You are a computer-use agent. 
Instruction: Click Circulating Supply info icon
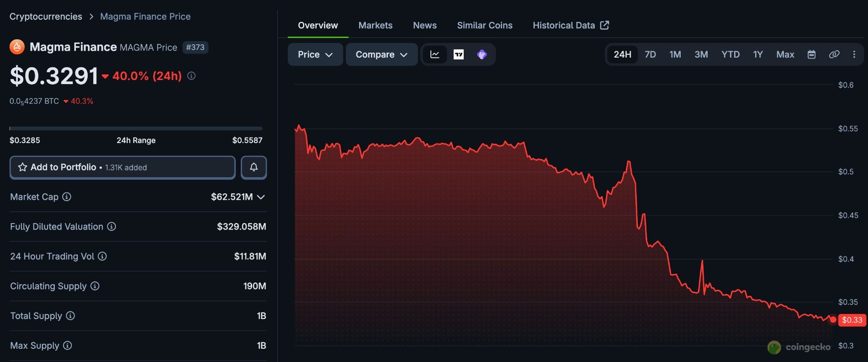[x=95, y=286]
